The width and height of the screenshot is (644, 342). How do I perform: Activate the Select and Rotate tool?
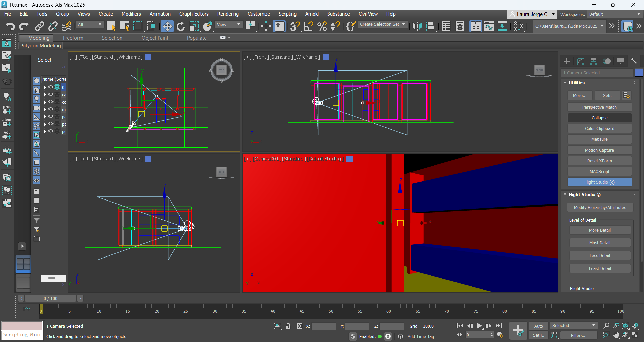coord(181,26)
